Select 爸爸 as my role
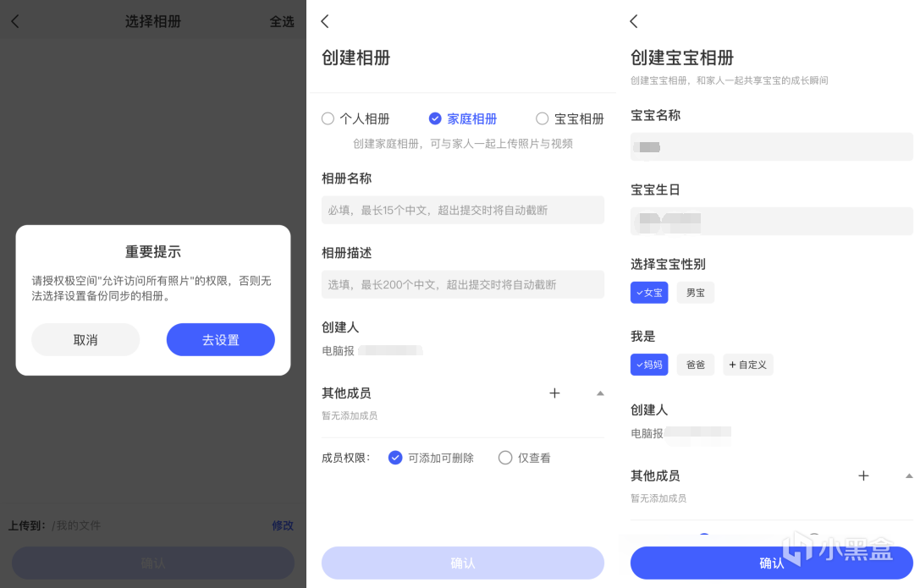920x588 pixels. coord(695,365)
